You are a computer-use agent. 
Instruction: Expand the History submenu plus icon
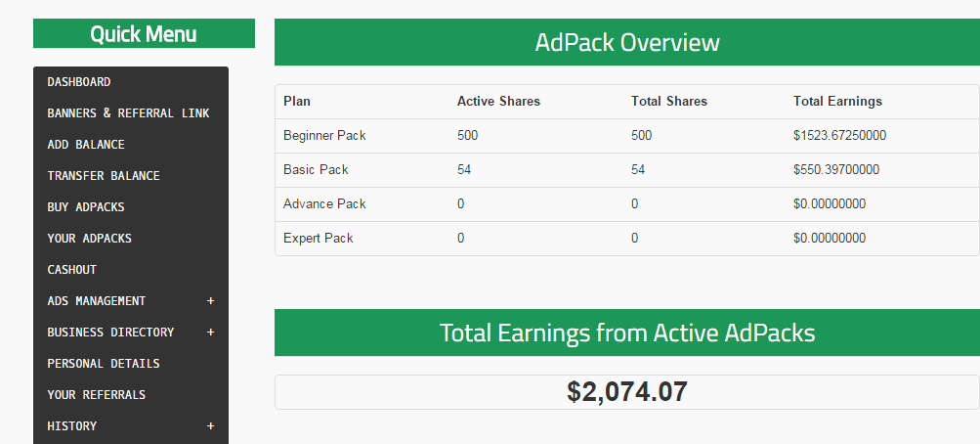[x=210, y=426]
